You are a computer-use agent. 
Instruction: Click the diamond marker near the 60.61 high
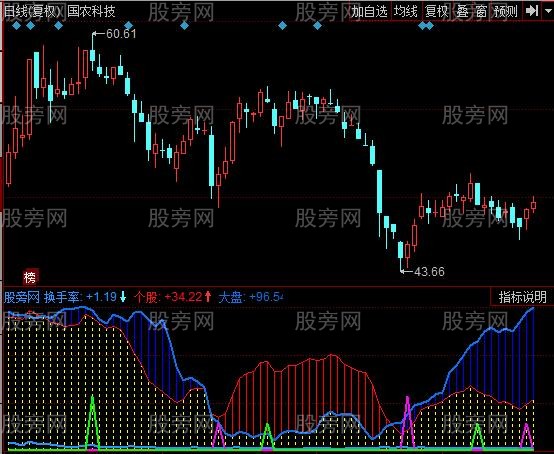point(128,25)
